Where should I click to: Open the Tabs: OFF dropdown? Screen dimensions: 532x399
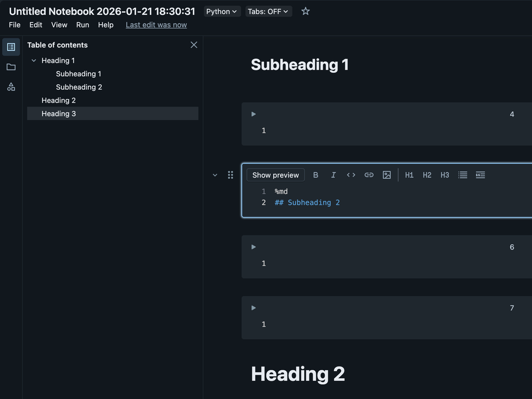pos(268,11)
